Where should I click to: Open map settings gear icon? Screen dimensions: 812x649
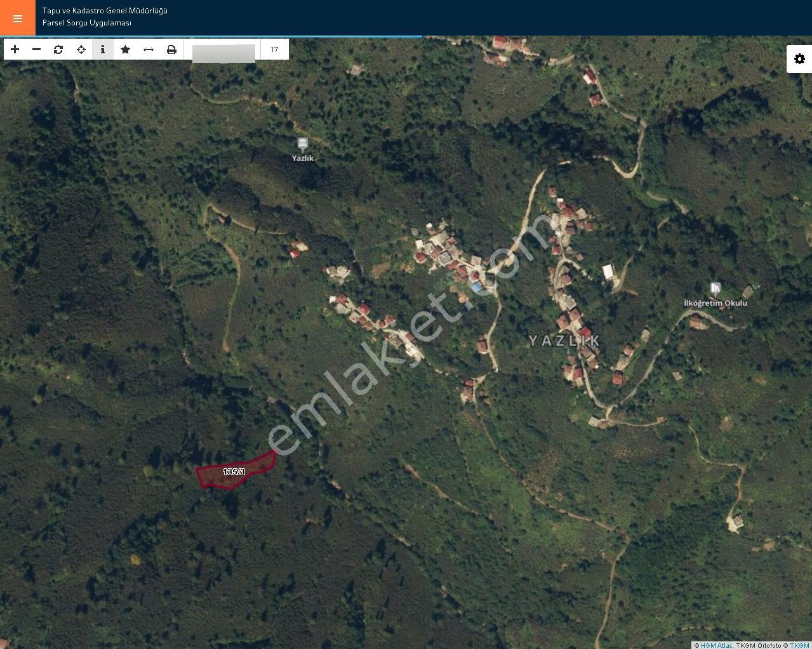tap(799, 59)
